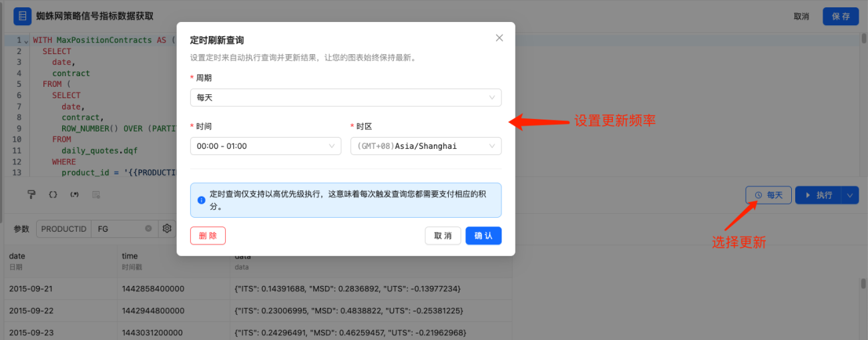Click the disabled result-log icon in editor toolbar

click(x=95, y=194)
